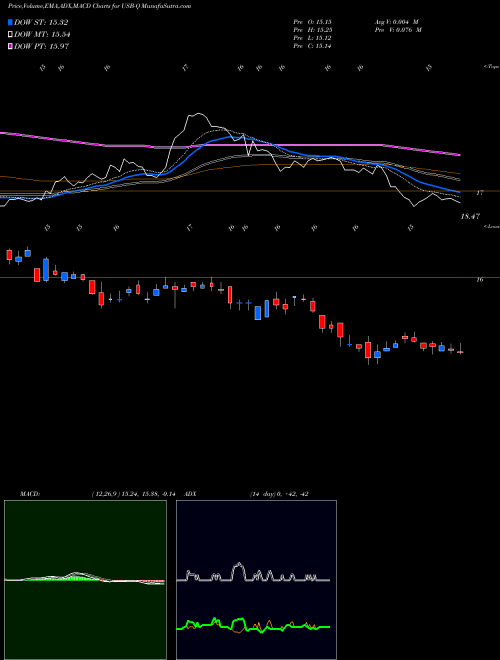Select the 'DOW PT: 15.97' legend label
The height and width of the screenshot is (660, 500).
(x=41, y=46)
